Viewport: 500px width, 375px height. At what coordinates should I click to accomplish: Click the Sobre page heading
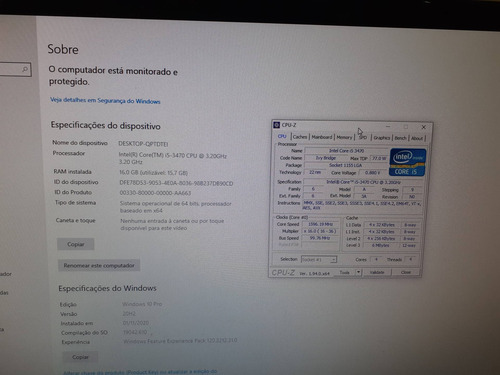(x=63, y=49)
